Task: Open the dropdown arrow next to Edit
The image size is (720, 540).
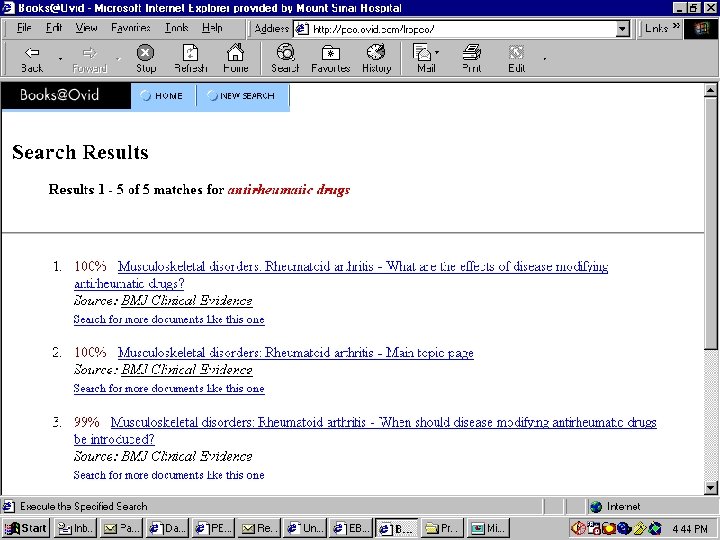Action: coord(545,59)
